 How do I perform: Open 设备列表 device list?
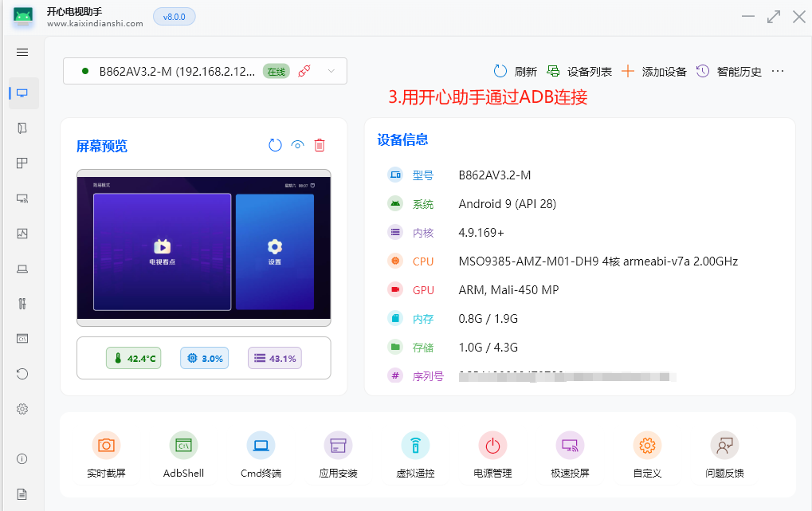pyautogui.click(x=579, y=71)
